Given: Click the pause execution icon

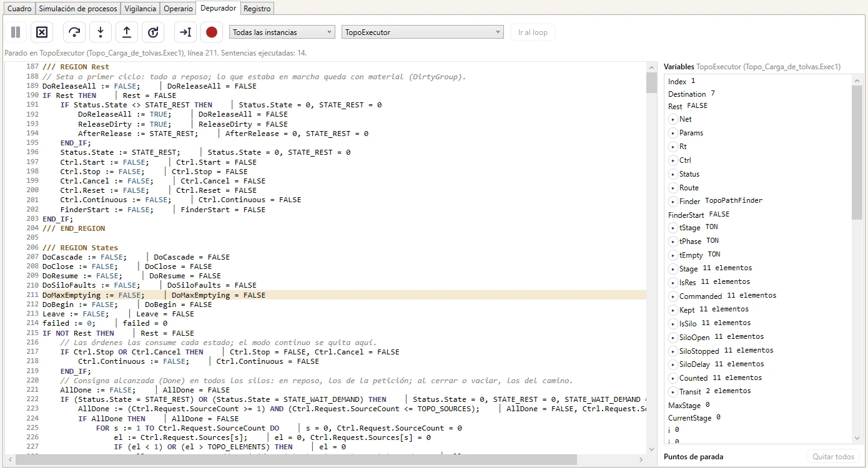Looking at the screenshot, I should point(16,32).
